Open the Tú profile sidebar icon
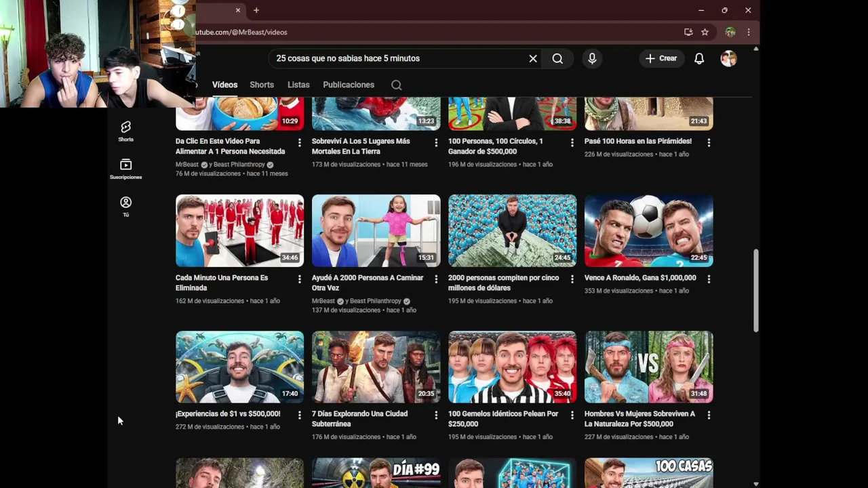This screenshot has height=488, width=868. (x=125, y=207)
